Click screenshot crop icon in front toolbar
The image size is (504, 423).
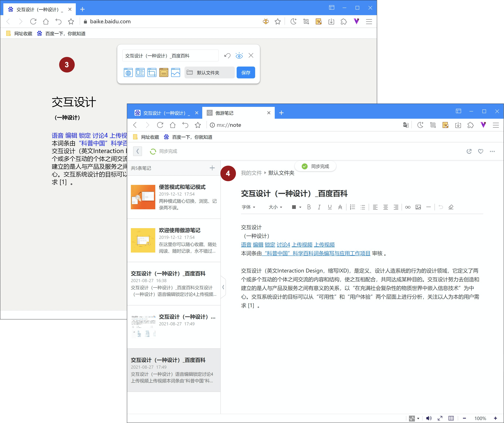pyautogui.click(x=433, y=125)
